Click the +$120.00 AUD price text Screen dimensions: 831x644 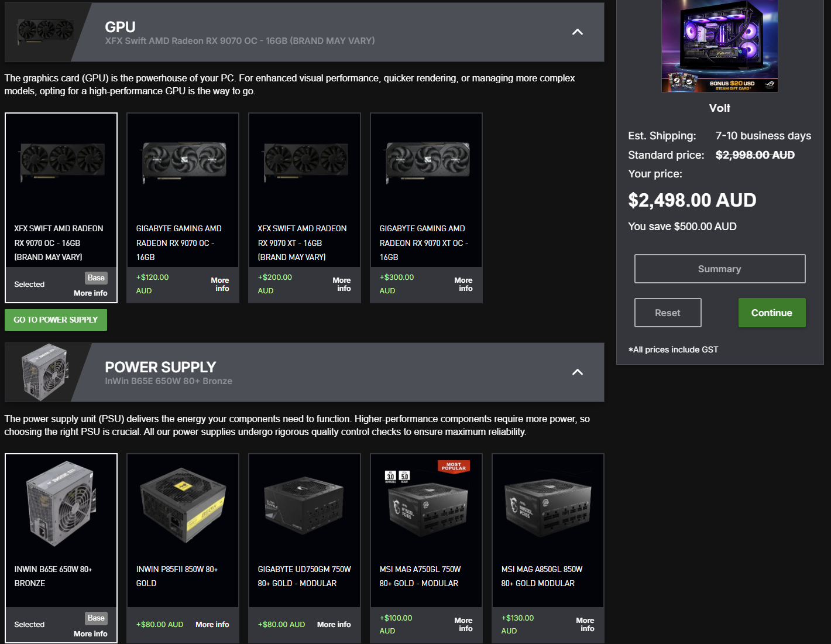pos(152,284)
